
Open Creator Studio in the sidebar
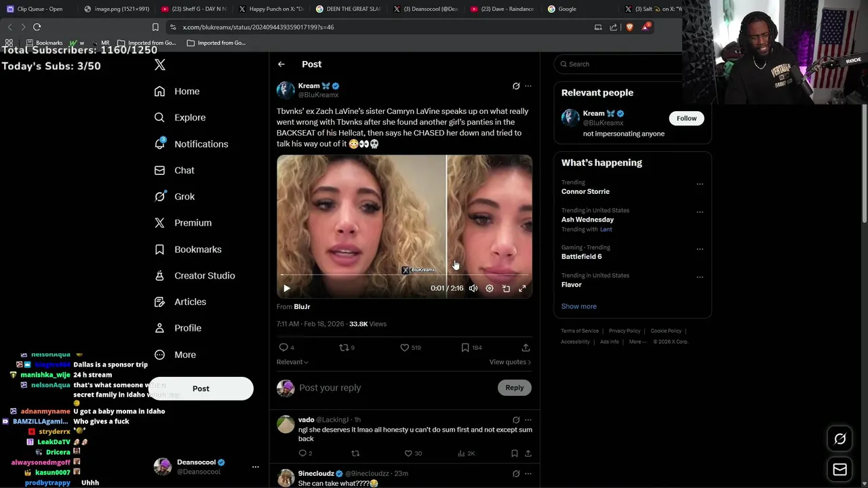point(195,275)
